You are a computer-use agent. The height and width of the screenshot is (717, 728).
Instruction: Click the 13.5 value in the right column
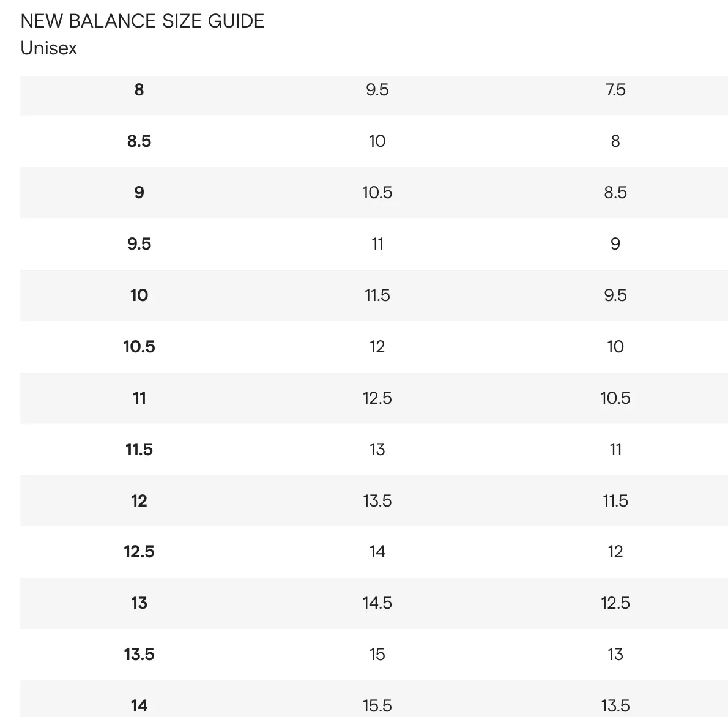[615, 706]
